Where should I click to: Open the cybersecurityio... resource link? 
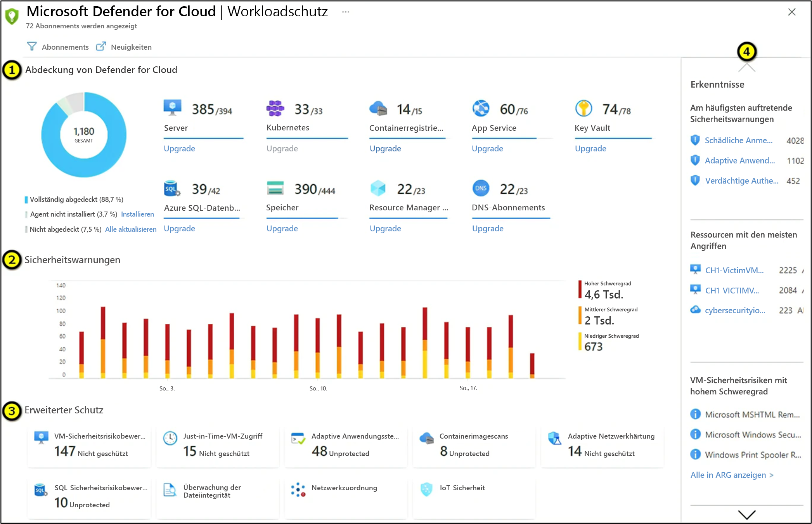(735, 310)
